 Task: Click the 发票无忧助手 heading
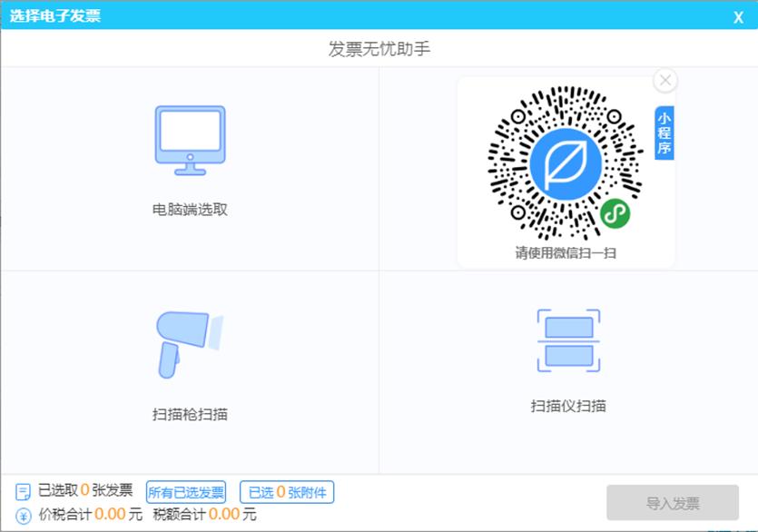click(x=379, y=49)
